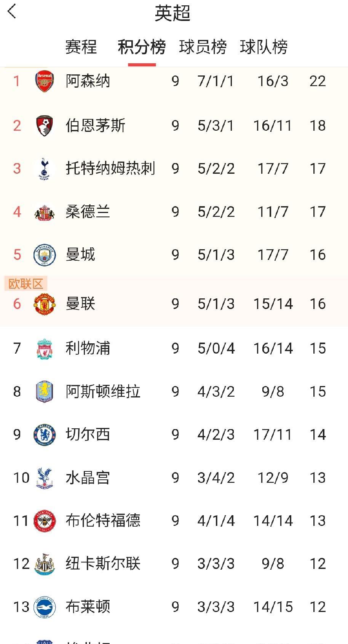The width and height of the screenshot is (348, 644).
Task: Open team name 纽卡斯尔联
Action: (x=103, y=564)
